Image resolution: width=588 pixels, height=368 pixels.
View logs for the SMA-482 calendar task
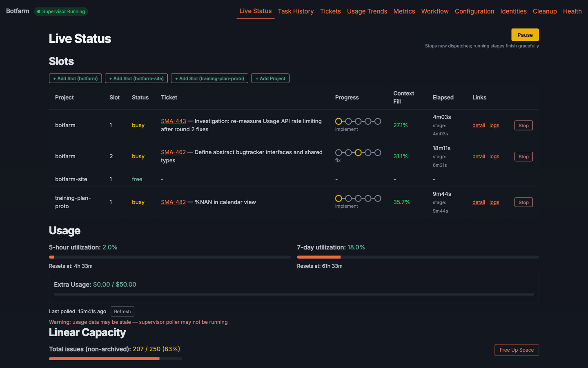coord(494,202)
